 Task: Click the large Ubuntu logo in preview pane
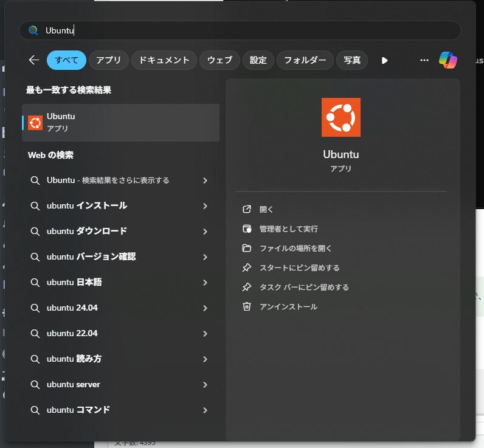[341, 117]
